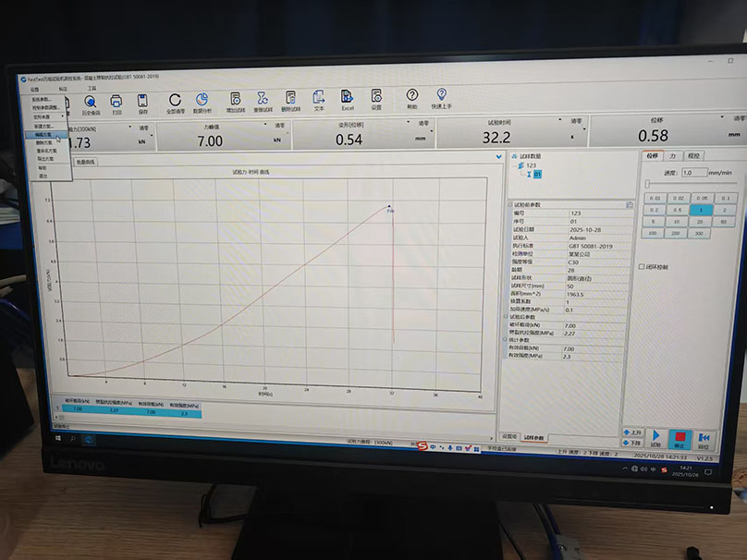Enable the 闭环控制 closed-loop checkbox
The width and height of the screenshot is (747, 560).
tap(643, 267)
